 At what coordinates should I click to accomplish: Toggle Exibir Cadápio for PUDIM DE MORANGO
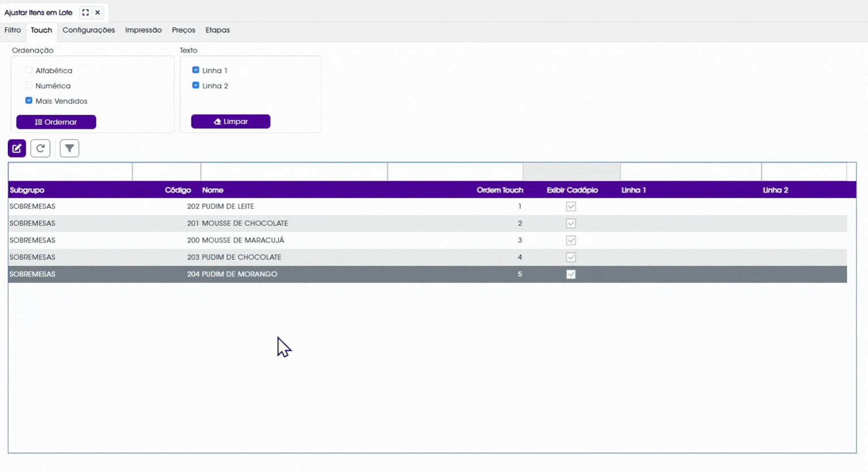pyautogui.click(x=571, y=274)
